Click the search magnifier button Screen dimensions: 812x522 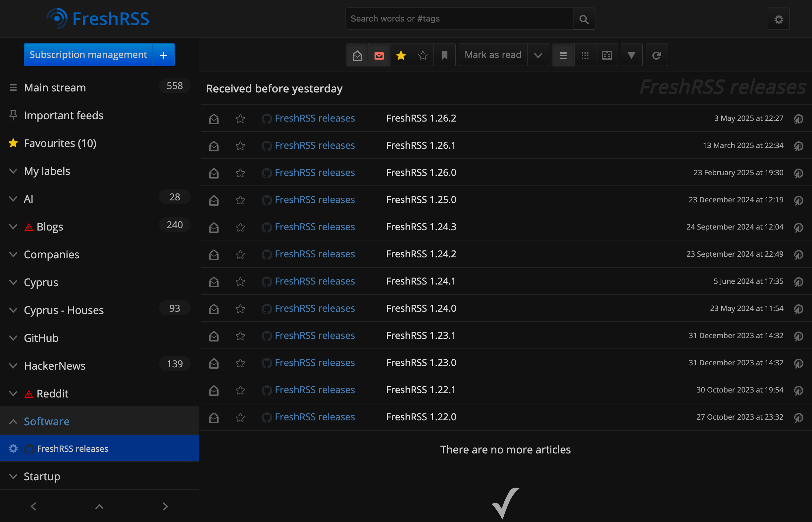[584, 19]
